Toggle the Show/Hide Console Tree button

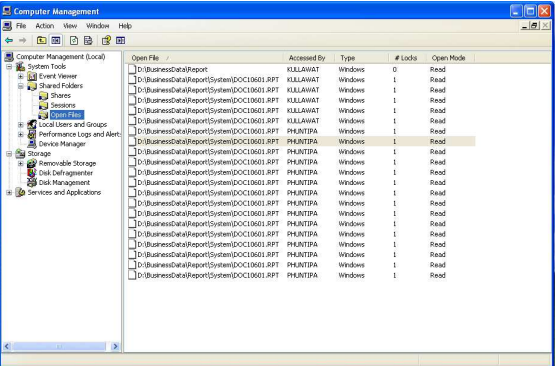[x=56, y=40]
